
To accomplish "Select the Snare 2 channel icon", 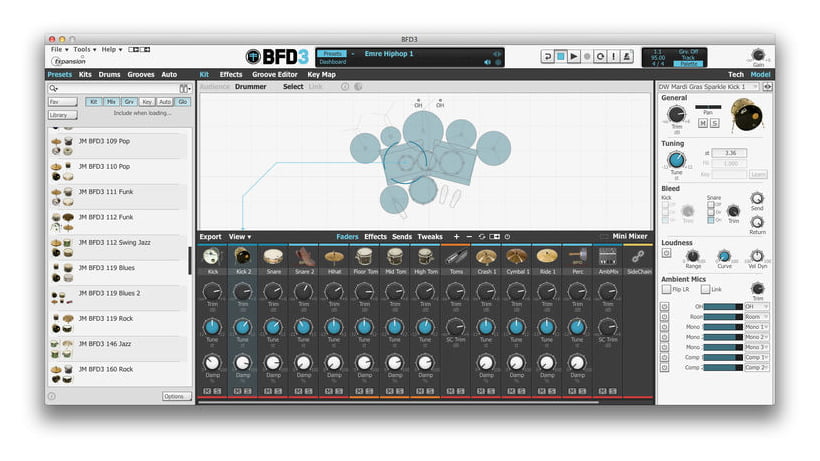I will pos(303,257).
